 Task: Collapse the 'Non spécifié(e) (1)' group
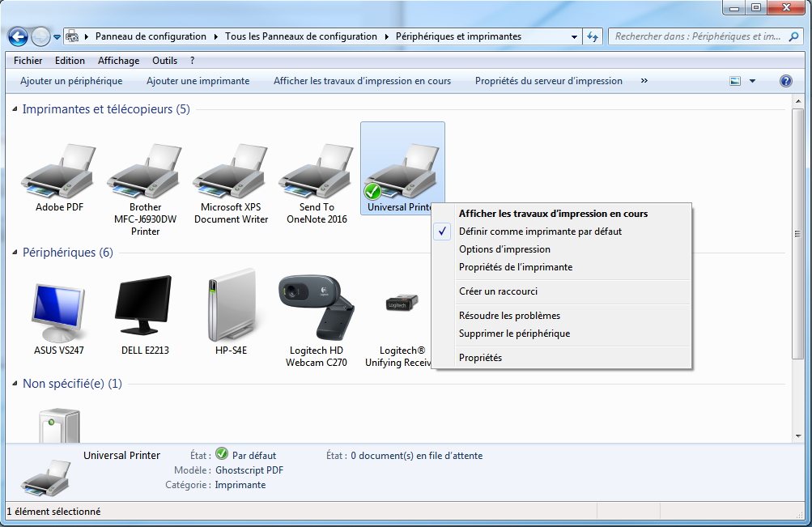pyautogui.click(x=15, y=384)
